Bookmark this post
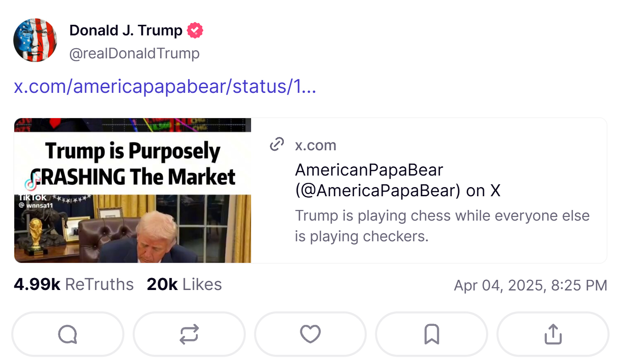This screenshot has height=364, width=619. tap(431, 334)
